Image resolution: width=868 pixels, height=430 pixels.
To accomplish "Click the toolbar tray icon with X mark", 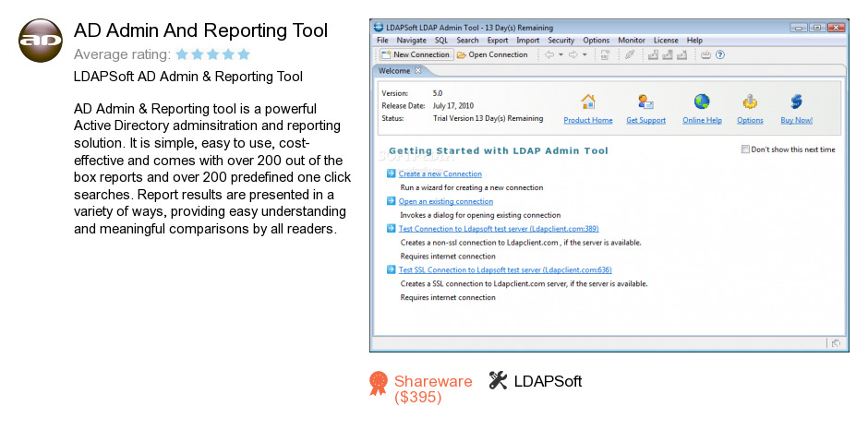I will pos(682,54).
